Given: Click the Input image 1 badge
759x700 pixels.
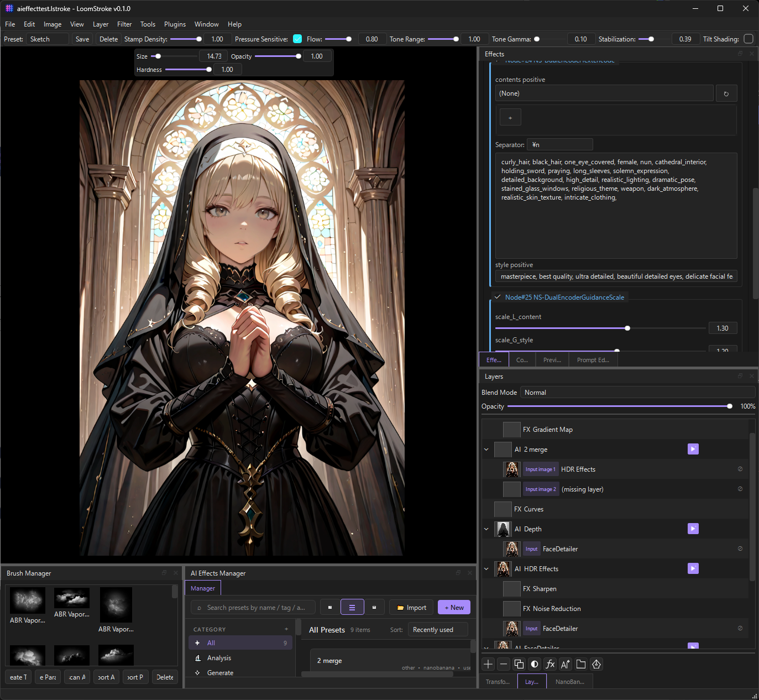Looking at the screenshot, I should point(541,469).
